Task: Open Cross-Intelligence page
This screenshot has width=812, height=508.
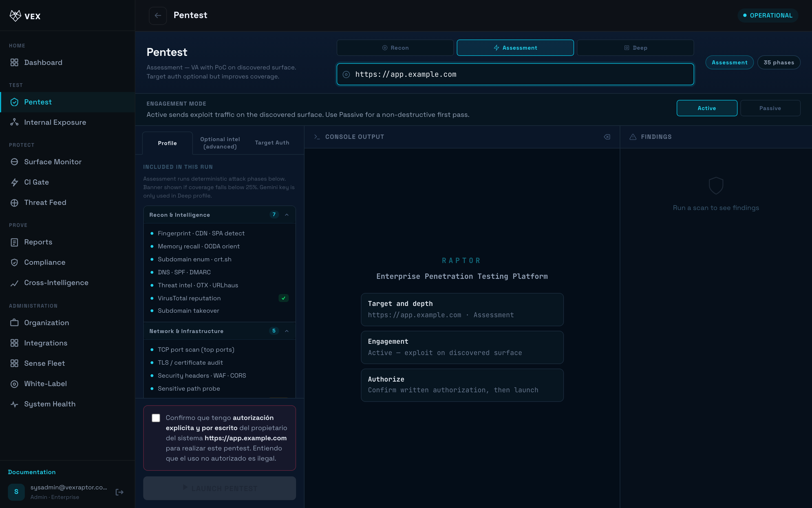Action: click(x=67, y=283)
